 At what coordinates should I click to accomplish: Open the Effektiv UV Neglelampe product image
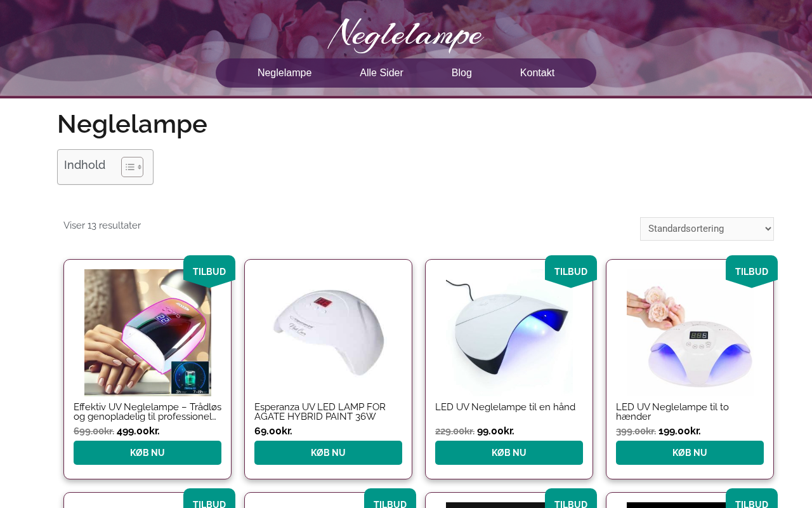148,333
